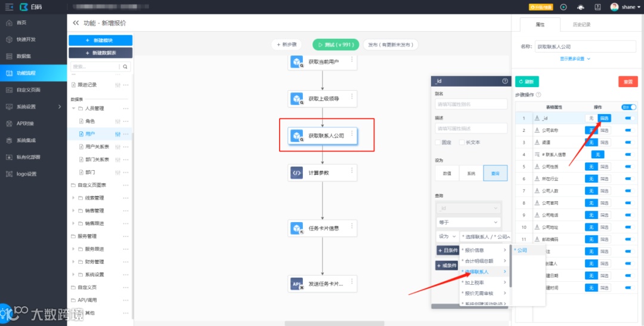Click the settings sliders icon for 用户
Image resolution: width=644 pixels, height=326 pixels.
pyautogui.click(x=118, y=134)
